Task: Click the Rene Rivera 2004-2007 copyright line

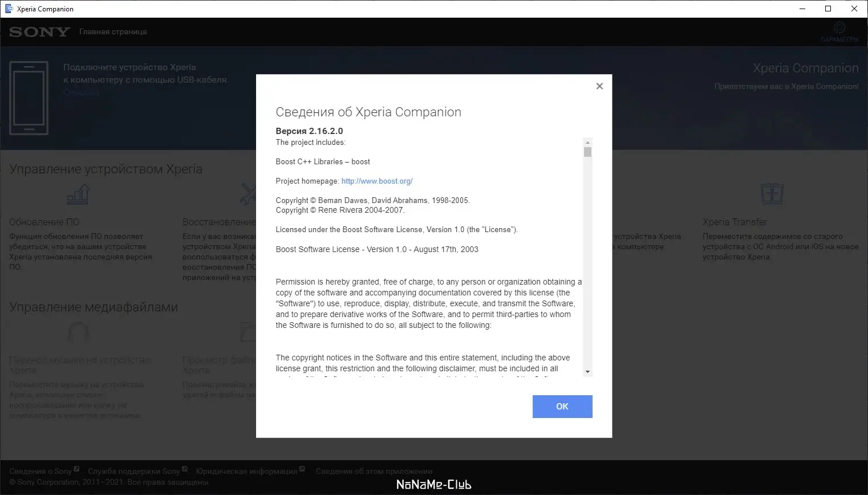Action: (x=340, y=210)
